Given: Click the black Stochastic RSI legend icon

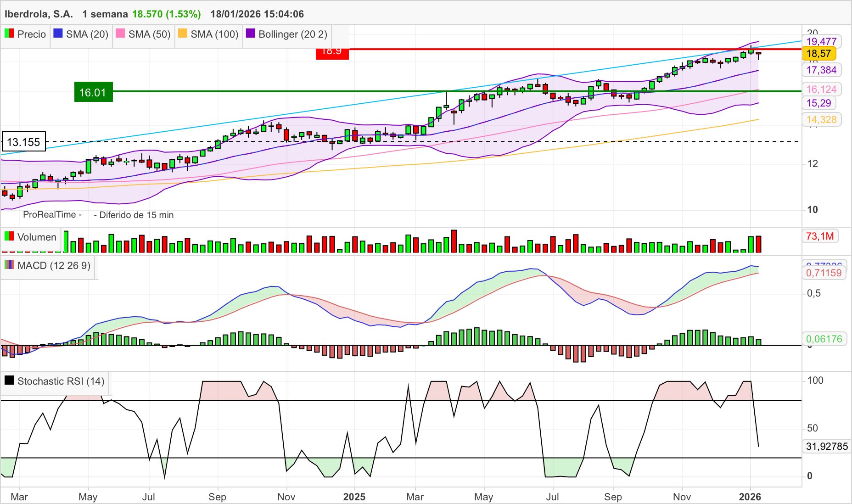Looking at the screenshot, I should coord(9,381).
